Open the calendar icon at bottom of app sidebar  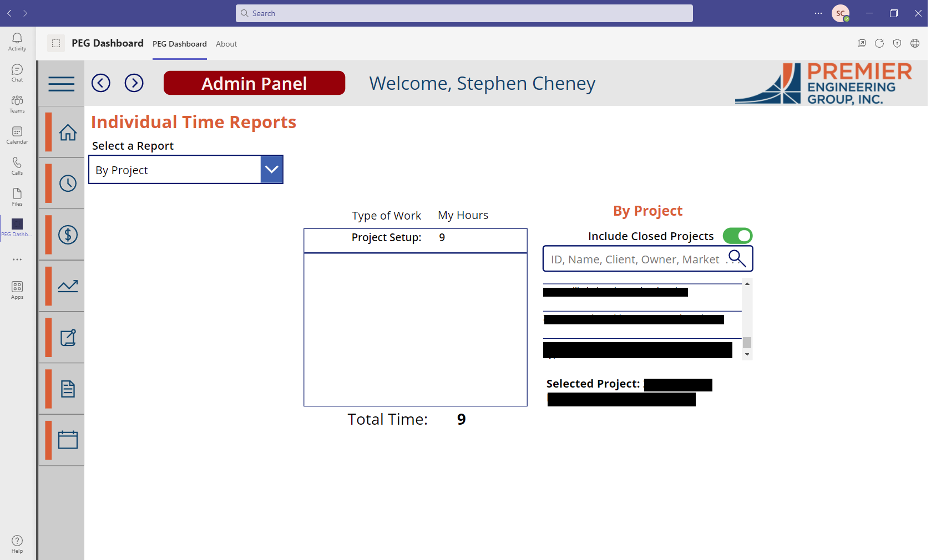[68, 439]
